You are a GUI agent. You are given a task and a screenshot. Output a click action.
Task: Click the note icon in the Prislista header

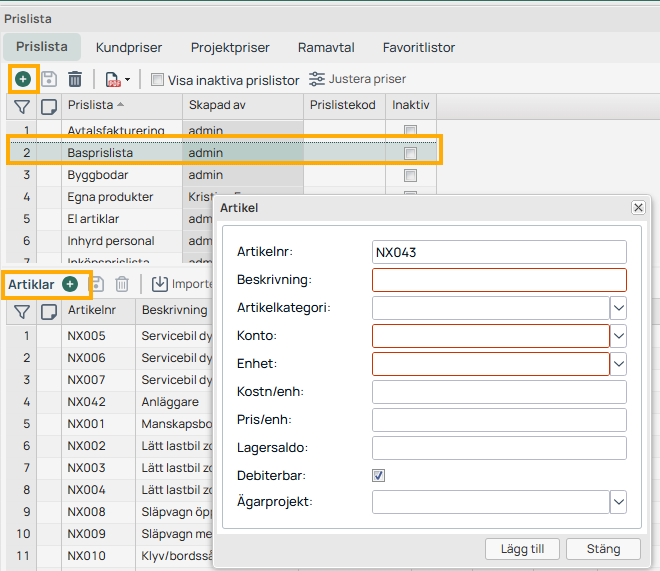(x=48, y=105)
